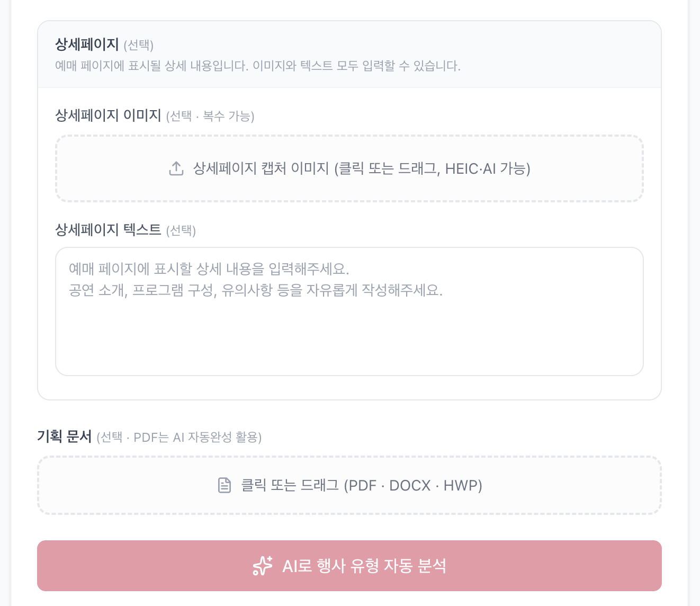Open the 상세페이지 이미지 upload dropzone
Viewport: 700px width, 606px height.
(349, 168)
